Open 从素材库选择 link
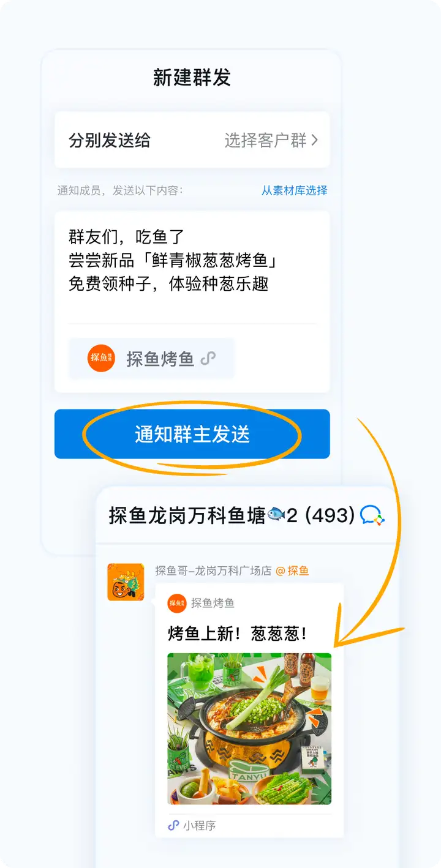 295,190
